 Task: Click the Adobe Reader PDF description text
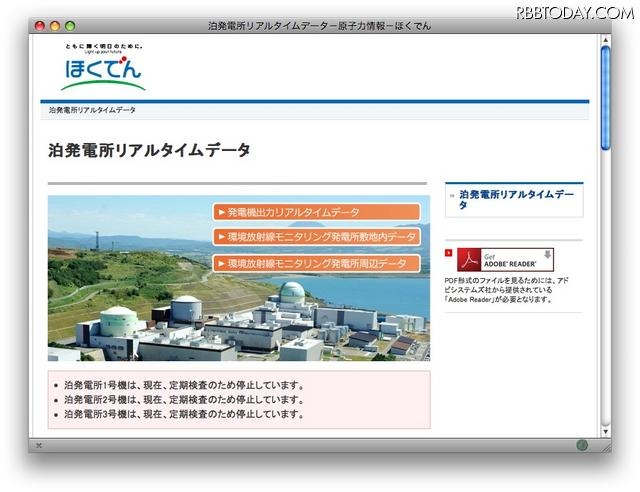506,290
